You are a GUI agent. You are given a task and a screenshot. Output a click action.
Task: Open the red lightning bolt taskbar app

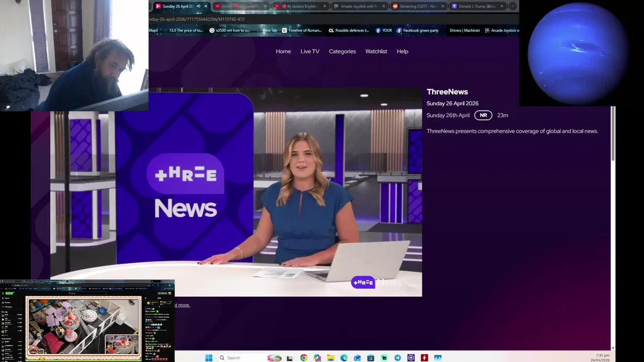tap(424, 358)
